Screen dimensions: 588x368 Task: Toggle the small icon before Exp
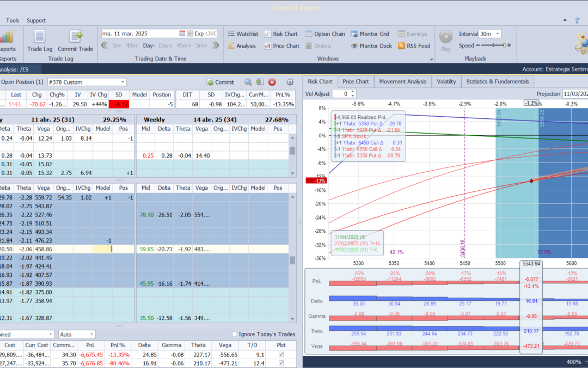[x=190, y=33]
